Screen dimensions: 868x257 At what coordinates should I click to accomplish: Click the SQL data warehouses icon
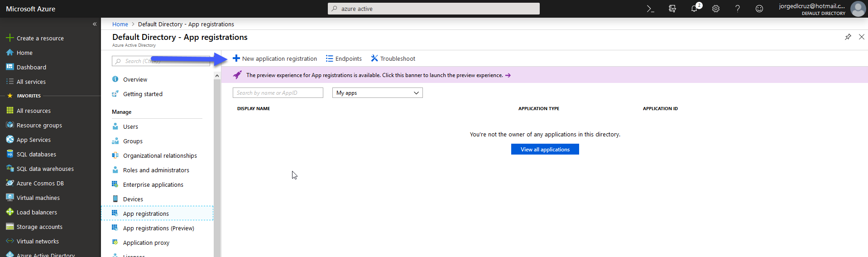click(x=10, y=169)
